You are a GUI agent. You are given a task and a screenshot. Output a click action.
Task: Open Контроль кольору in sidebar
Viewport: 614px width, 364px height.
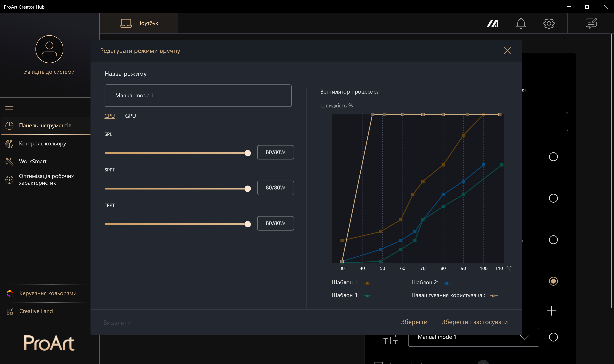42,144
